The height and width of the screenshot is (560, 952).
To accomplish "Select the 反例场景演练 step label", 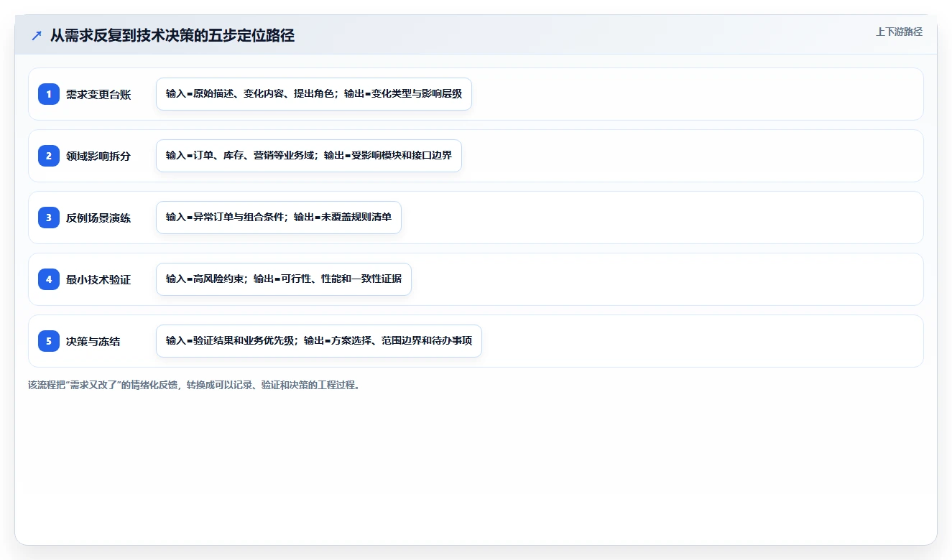I will click(x=98, y=218).
